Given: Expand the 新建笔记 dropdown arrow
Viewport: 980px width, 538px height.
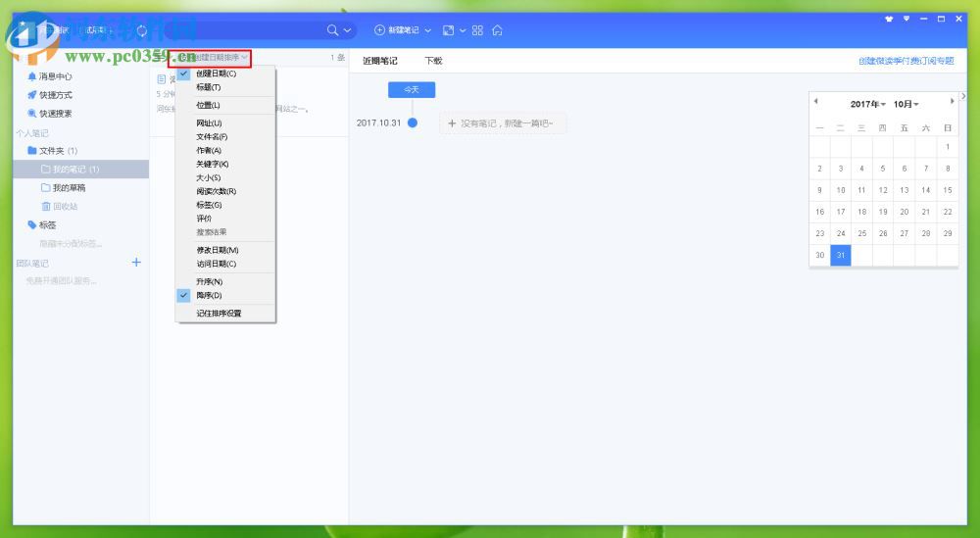Looking at the screenshot, I should pyautogui.click(x=427, y=30).
